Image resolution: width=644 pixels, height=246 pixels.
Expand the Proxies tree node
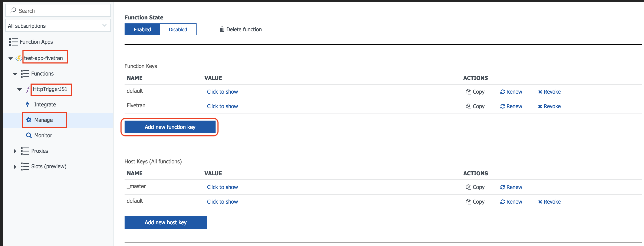click(15, 151)
